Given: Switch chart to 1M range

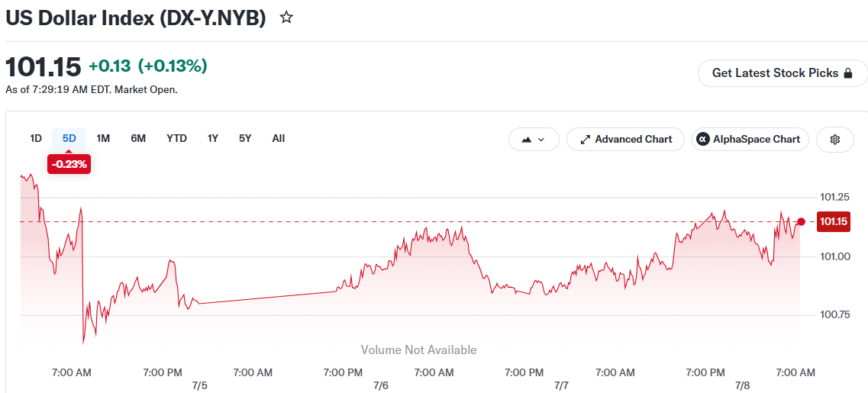Looking at the screenshot, I should [x=103, y=138].
